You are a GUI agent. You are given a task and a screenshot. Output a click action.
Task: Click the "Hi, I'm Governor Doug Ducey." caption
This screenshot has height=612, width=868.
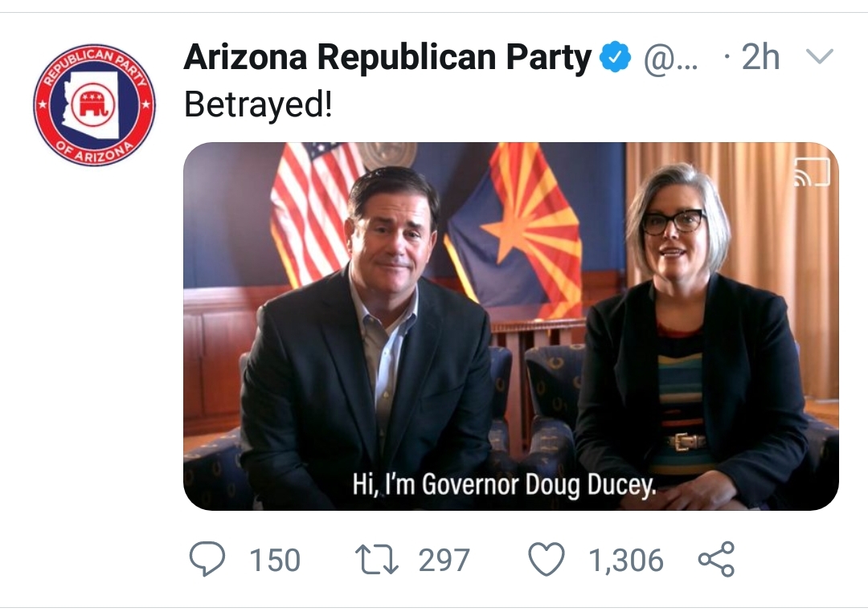coord(504,485)
